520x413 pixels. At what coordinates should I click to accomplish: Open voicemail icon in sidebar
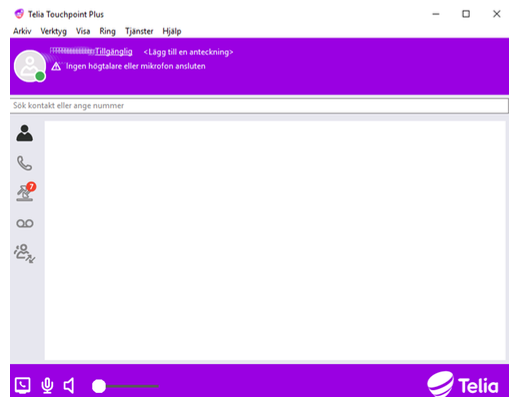pyautogui.click(x=25, y=223)
